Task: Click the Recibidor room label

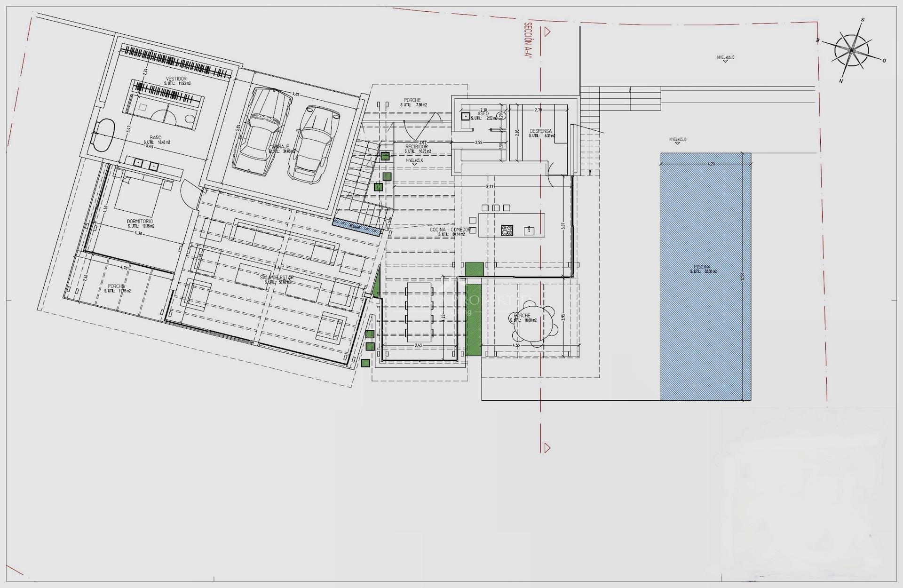Action: [x=416, y=147]
